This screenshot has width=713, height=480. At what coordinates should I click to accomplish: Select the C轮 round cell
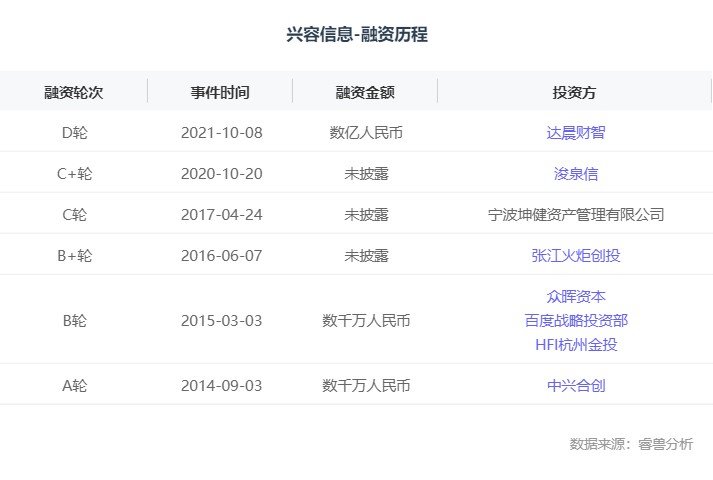(75, 215)
